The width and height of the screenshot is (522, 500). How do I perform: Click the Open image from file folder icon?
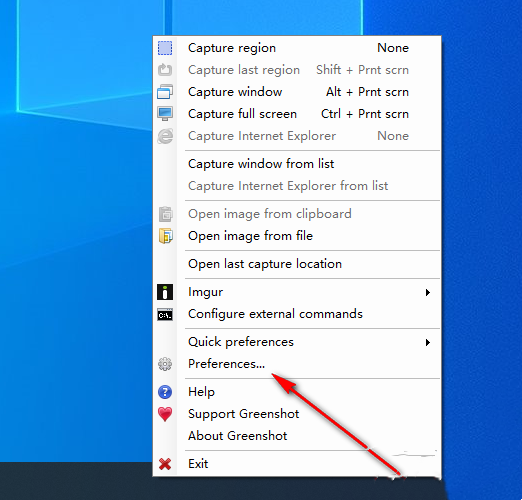pos(165,236)
